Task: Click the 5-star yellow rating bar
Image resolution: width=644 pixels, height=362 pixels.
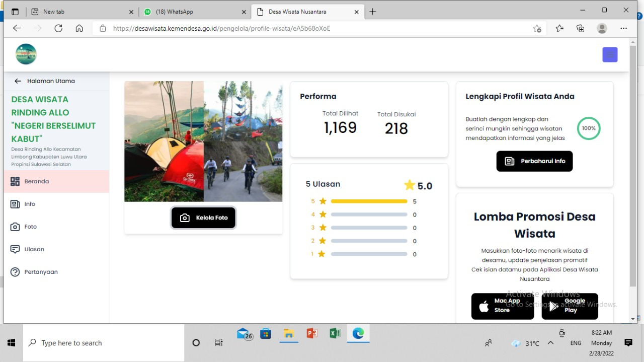Action: (x=369, y=201)
